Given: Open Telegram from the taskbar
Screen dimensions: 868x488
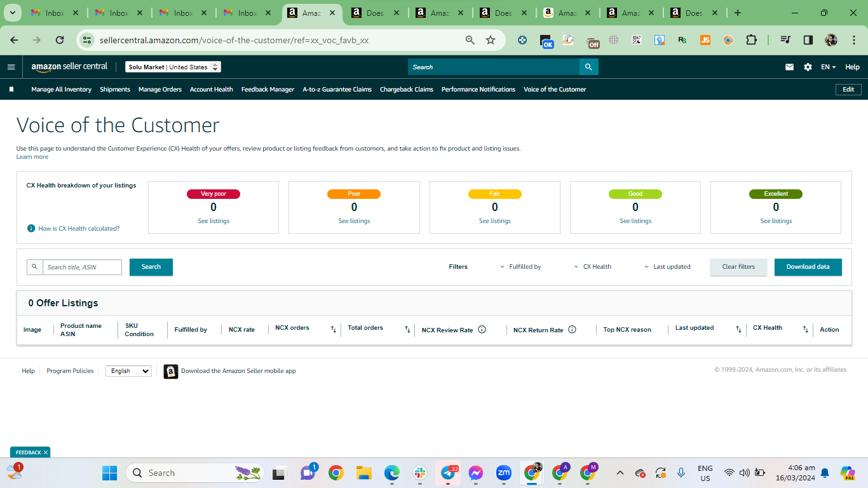Looking at the screenshot, I should [x=449, y=473].
